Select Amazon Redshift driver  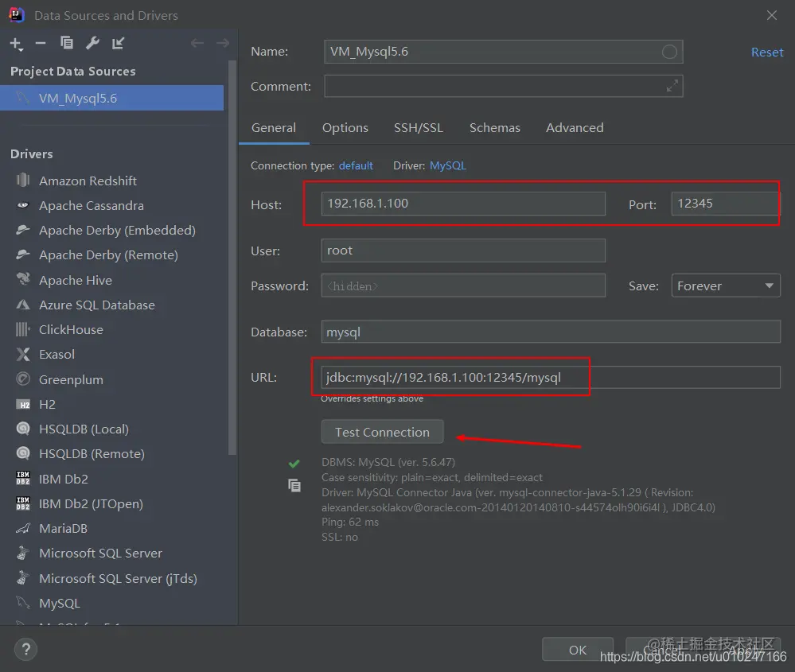tap(88, 181)
